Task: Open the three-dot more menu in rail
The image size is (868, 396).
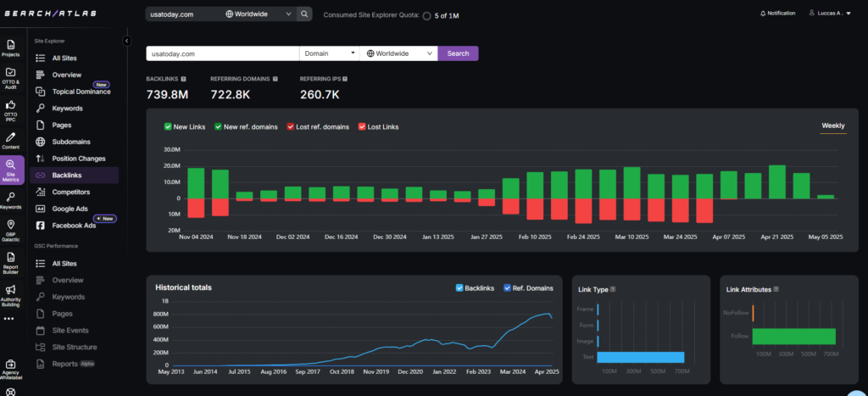Action: [x=8, y=319]
